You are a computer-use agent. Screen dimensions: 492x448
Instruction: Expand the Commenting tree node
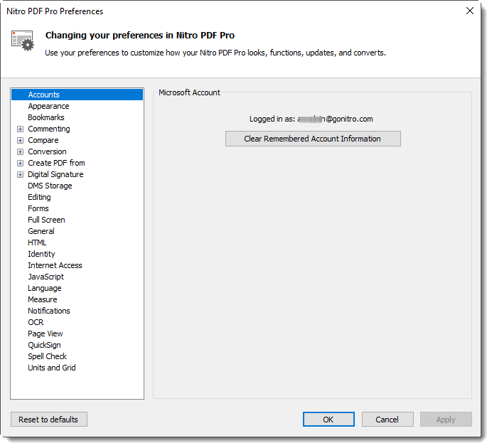click(x=20, y=129)
